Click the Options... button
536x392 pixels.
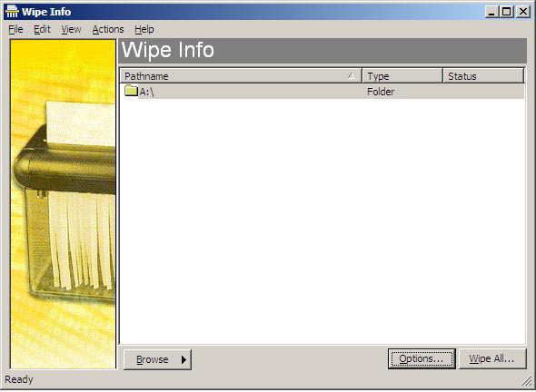422,358
